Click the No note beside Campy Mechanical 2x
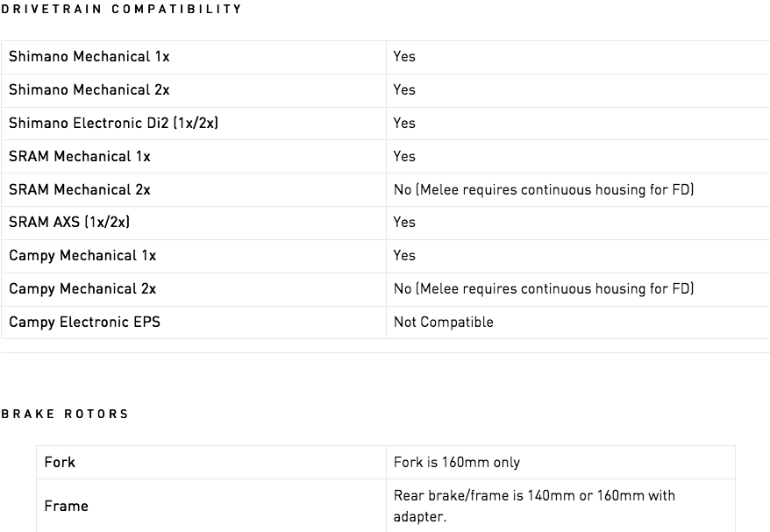770x532 pixels. pos(544,289)
